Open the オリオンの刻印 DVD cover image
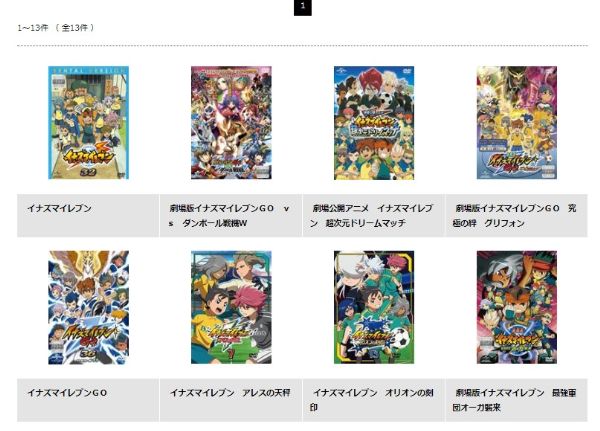Viewport: 600px width, 431px height. click(x=374, y=307)
